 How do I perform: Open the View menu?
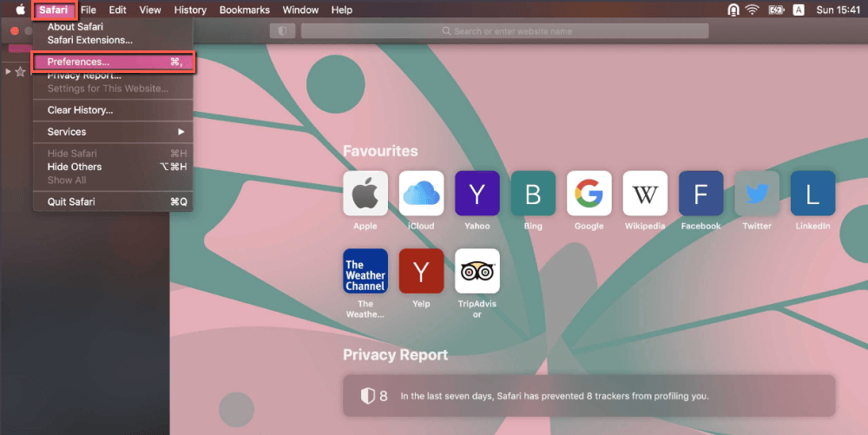coord(150,10)
